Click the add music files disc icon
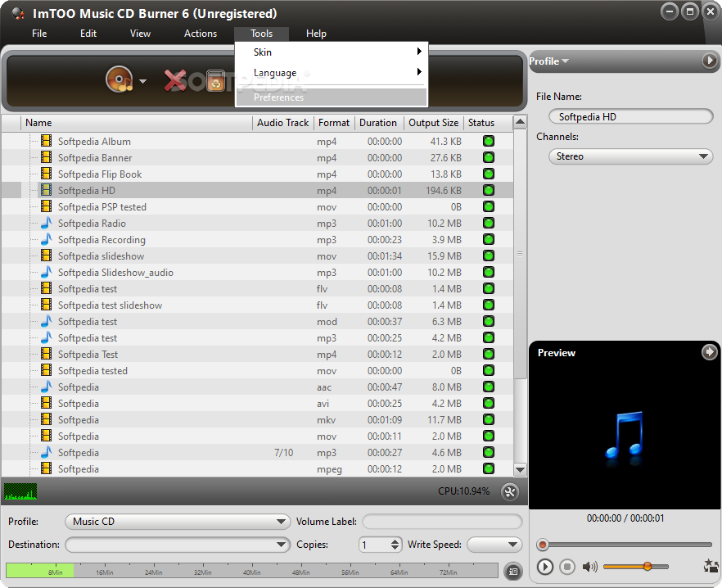Viewport: 722px width, 588px height. point(120,79)
